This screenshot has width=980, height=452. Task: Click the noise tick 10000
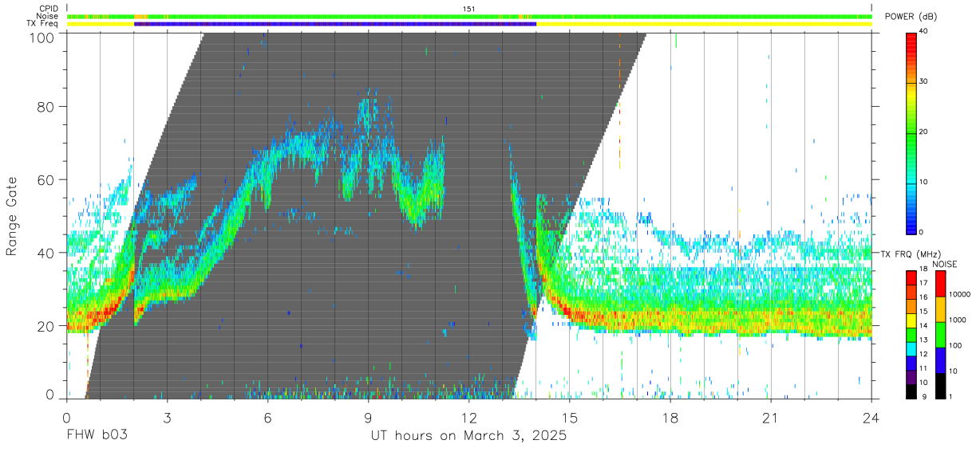pyautogui.click(x=960, y=294)
